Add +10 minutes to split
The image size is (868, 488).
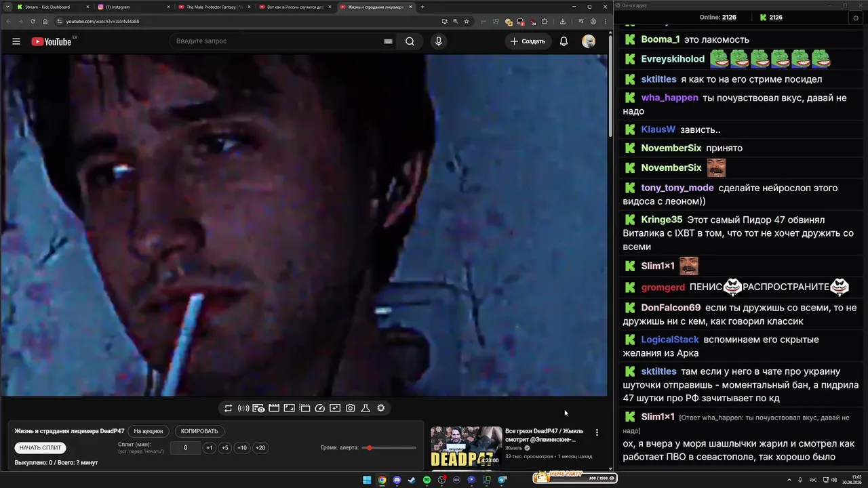point(242,448)
